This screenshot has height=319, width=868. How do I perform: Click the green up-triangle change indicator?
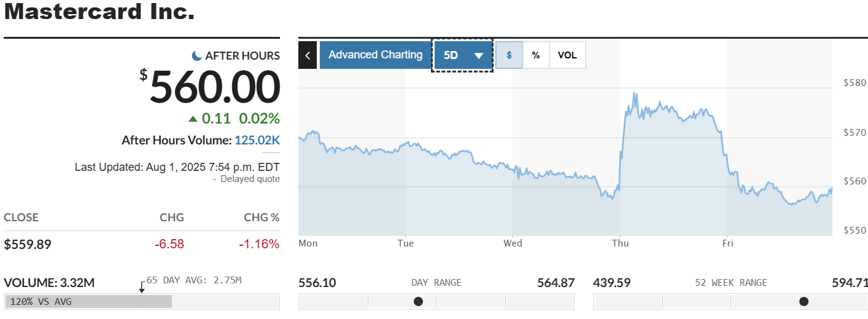pos(193,119)
